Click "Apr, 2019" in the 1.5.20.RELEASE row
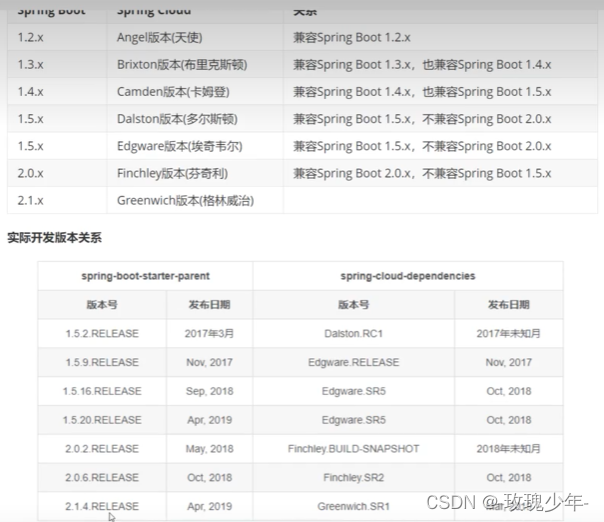The width and height of the screenshot is (604, 522). 209,420
